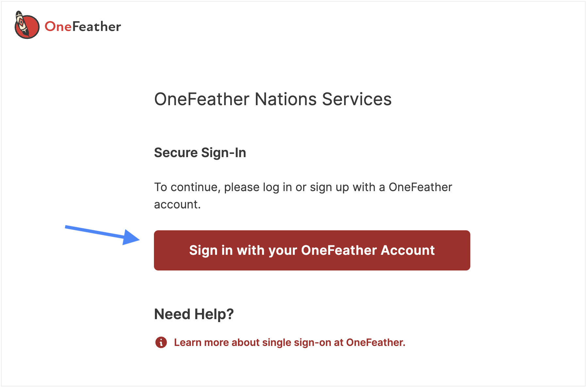
Task: Click the word 'Nations' in main heading
Action: coord(286,99)
